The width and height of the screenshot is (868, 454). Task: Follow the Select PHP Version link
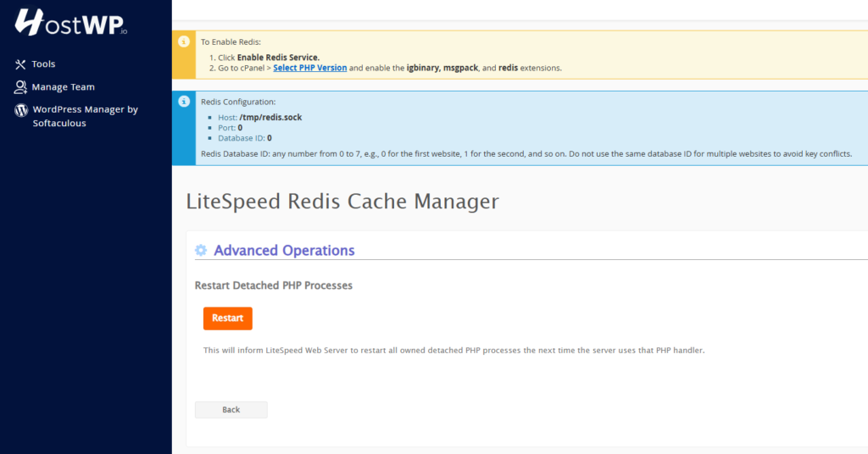(x=310, y=68)
